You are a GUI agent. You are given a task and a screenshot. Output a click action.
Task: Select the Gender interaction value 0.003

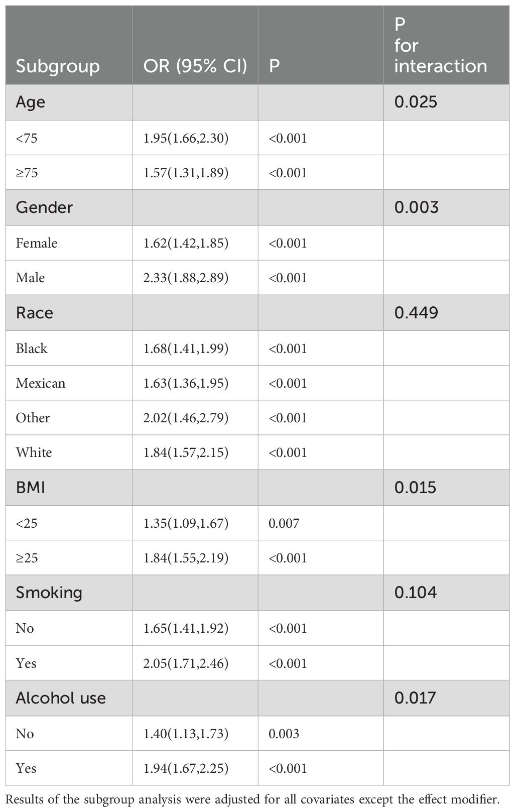pos(416,207)
